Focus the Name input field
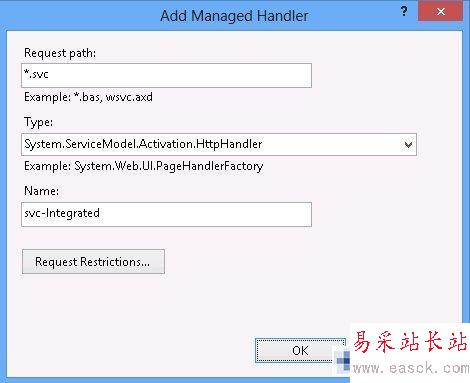 (166, 214)
